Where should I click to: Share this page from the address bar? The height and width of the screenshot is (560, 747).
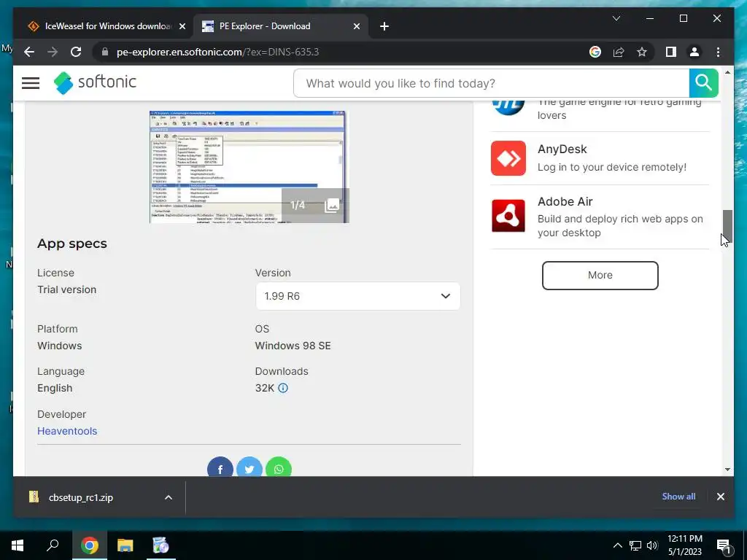(619, 52)
